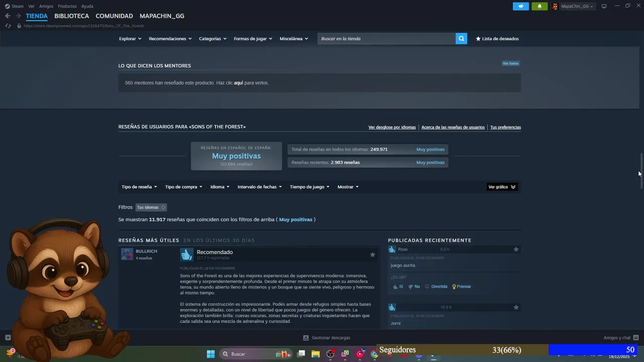Go forward with the right arrow
The image size is (644, 362).
[x=18, y=16]
